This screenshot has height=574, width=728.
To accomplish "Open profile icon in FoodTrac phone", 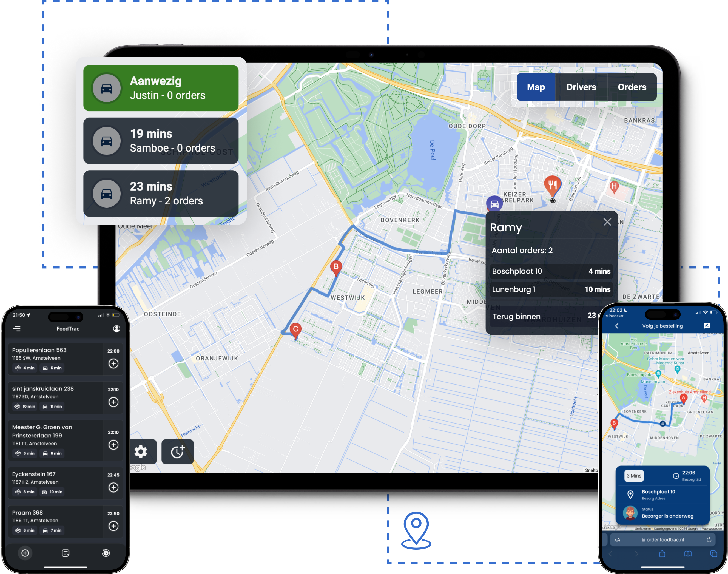I will pyautogui.click(x=116, y=329).
